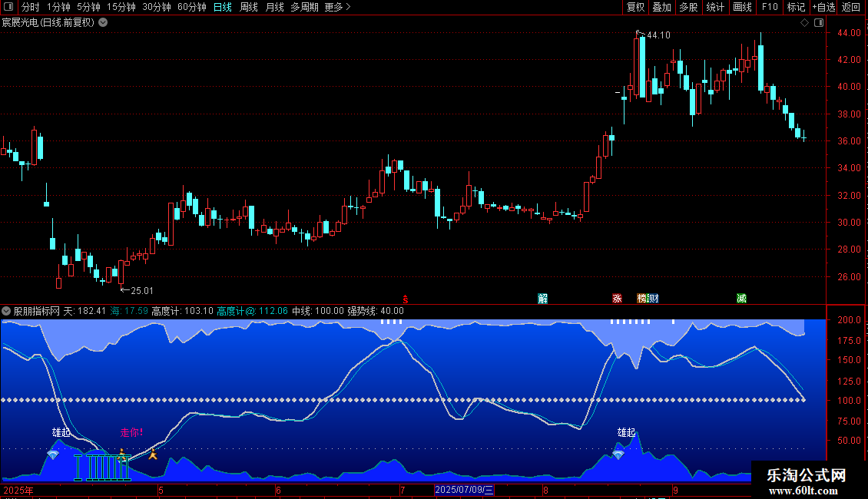Open the 多周期 multi-period view
Image resolution: width=868 pixels, height=499 pixels.
pyautogui.click(x=304, y=7)
